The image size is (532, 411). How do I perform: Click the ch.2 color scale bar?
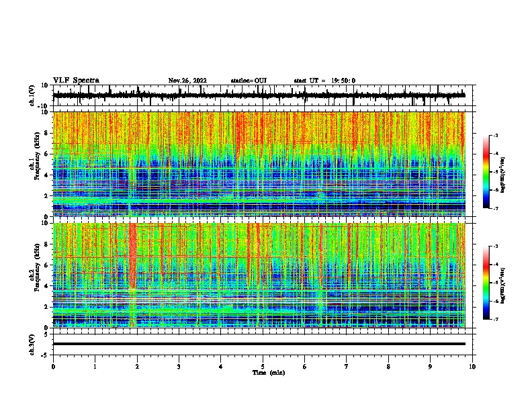486,283
